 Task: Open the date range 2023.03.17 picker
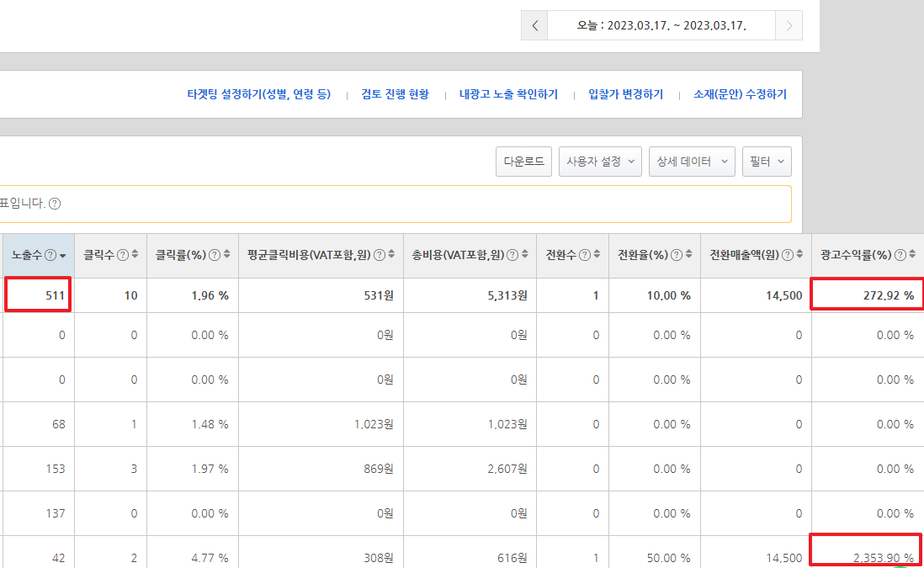661,25
